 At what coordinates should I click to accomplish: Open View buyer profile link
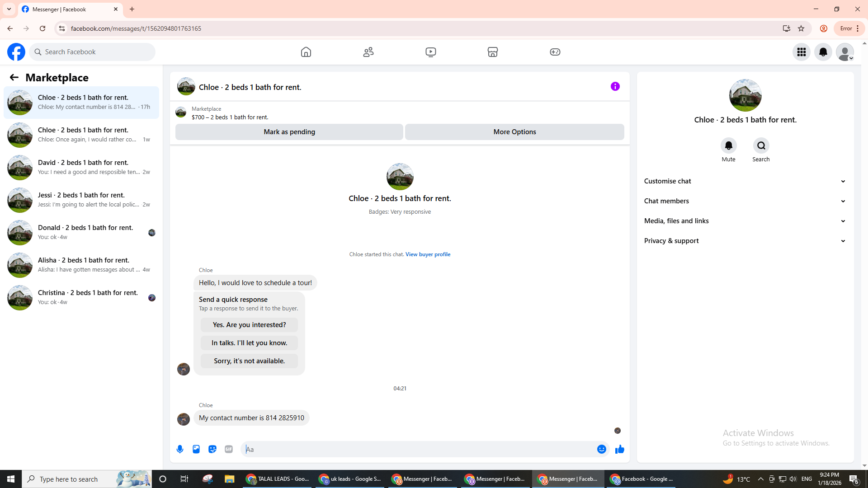click(428, 254)
